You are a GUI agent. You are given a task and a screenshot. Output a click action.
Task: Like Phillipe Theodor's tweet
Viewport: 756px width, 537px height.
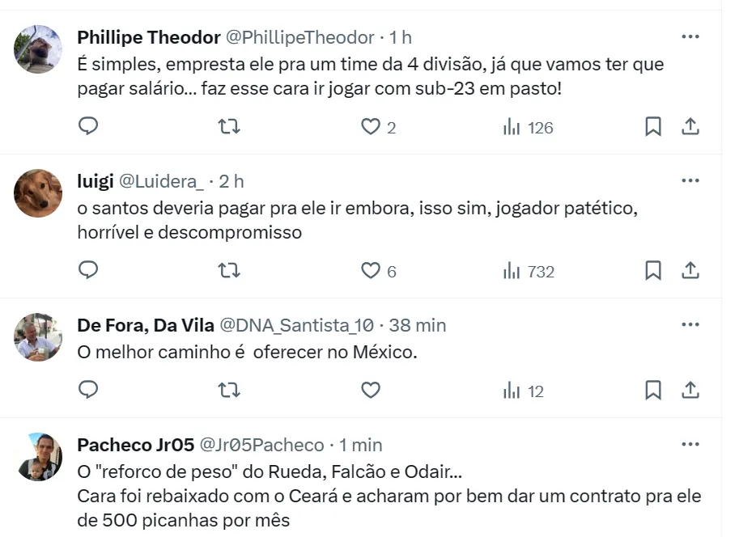pos(371,127)
